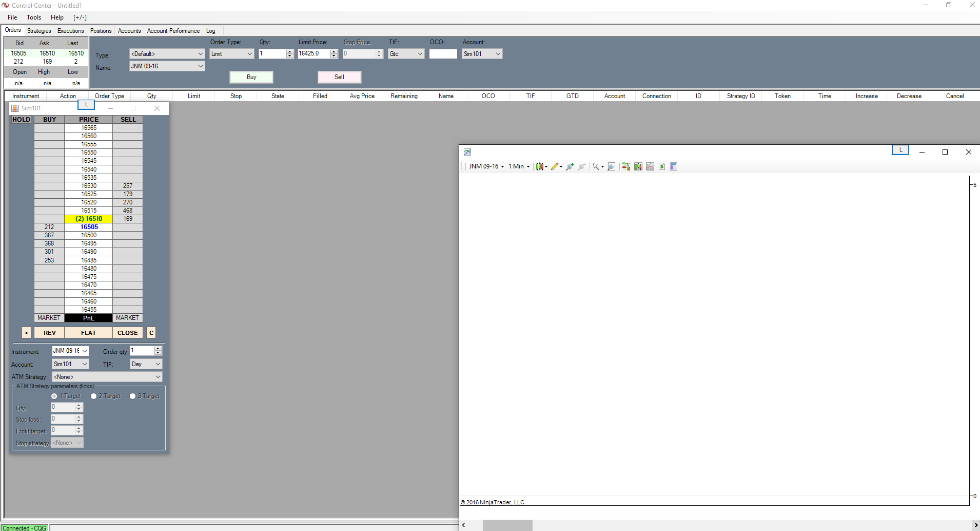Click the [+/-] menu item

(x=80, y=17)
